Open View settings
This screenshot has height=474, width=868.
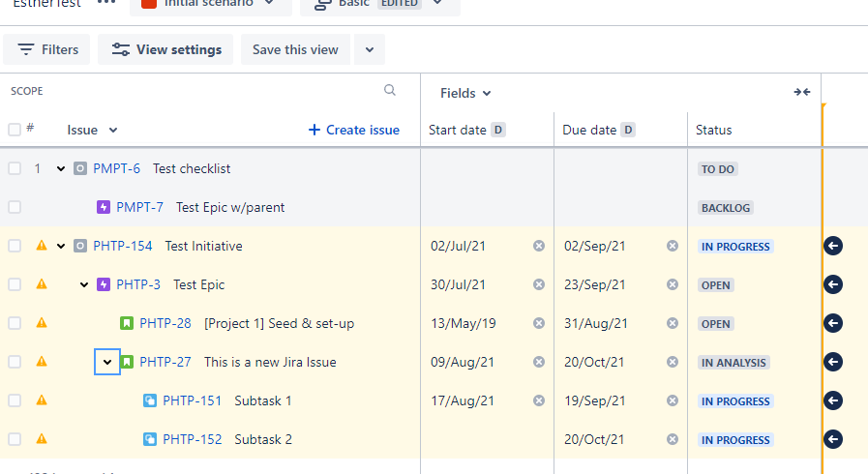tap(165, 49)
